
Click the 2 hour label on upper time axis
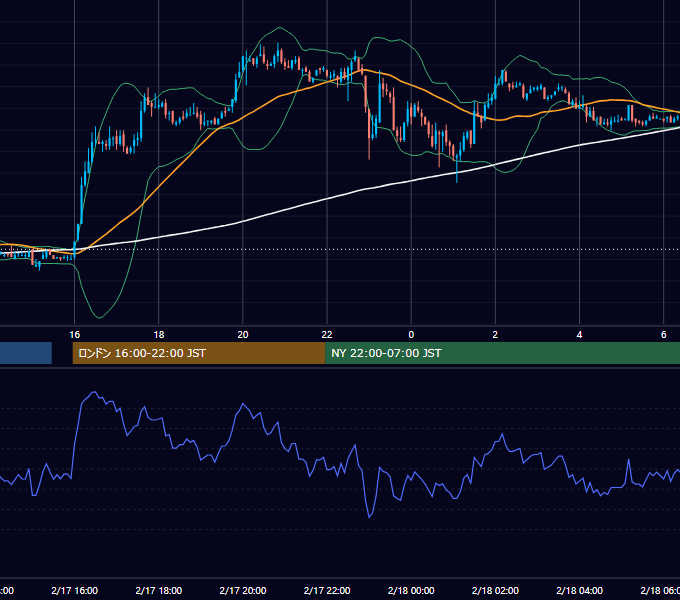tap(495, 335)
